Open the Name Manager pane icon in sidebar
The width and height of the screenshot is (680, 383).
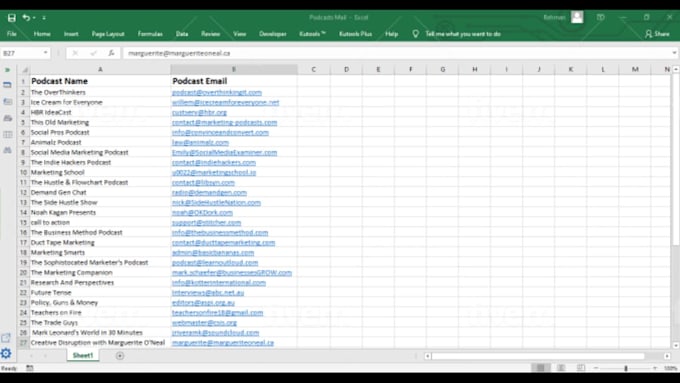pyautogui.click(x=7, y=118)
